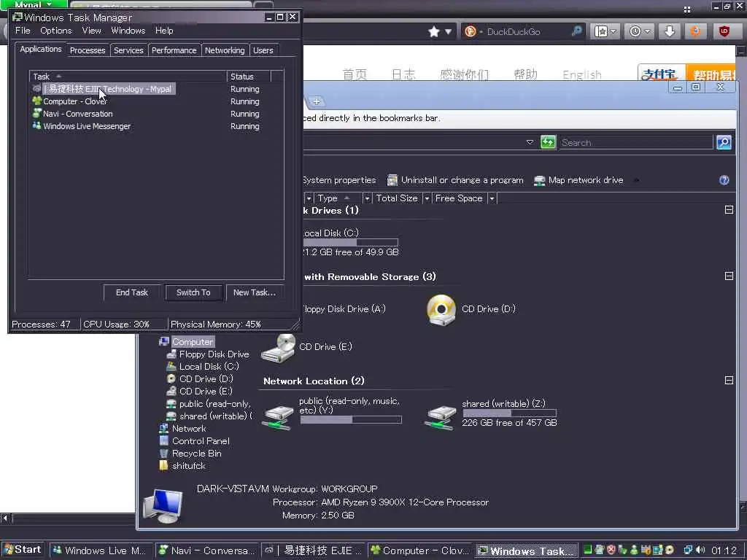Open the DuckDuckGo search engine icon

point(471,31)
